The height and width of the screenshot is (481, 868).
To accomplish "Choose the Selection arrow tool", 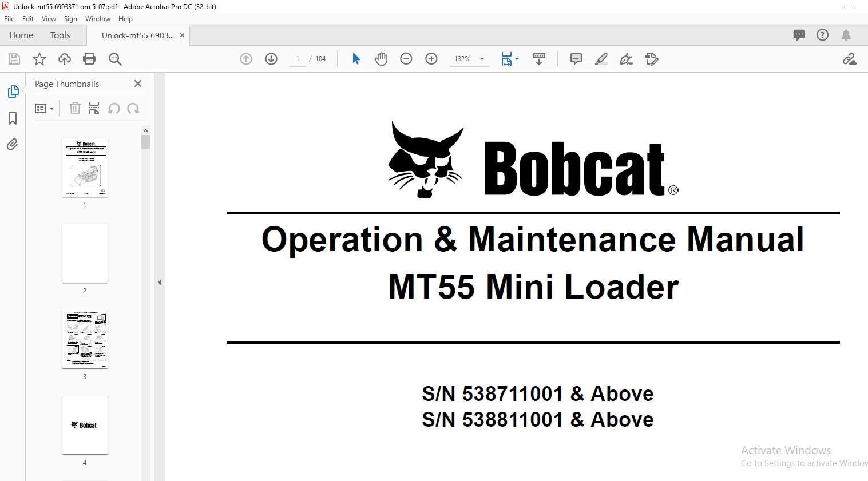I will click(x=356, y=59).
